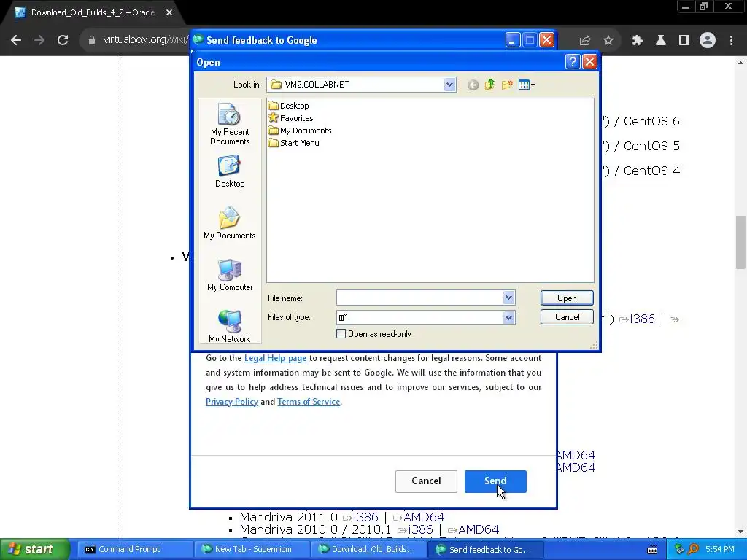Close the Open file dialog
This screenshot has height=560, width=747.
(589, 62)
